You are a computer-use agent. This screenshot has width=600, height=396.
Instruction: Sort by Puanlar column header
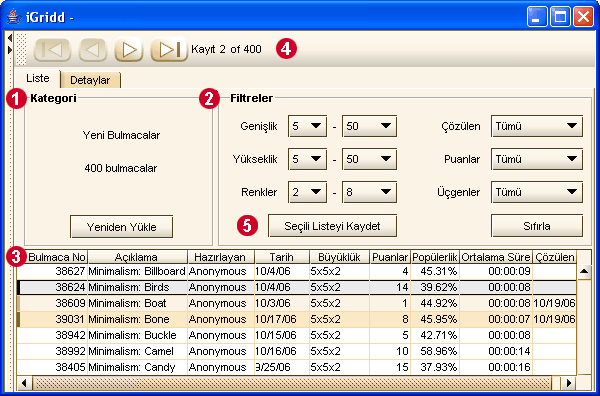point(390,257)
